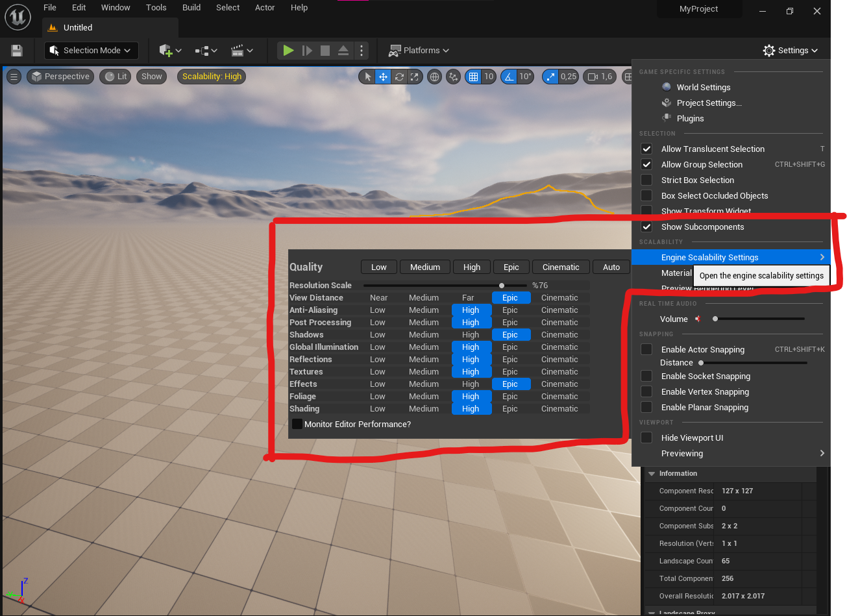847x616 pixels.
Task: Open the Lit view mode dropdown
Action: click(x=116, y=77)
